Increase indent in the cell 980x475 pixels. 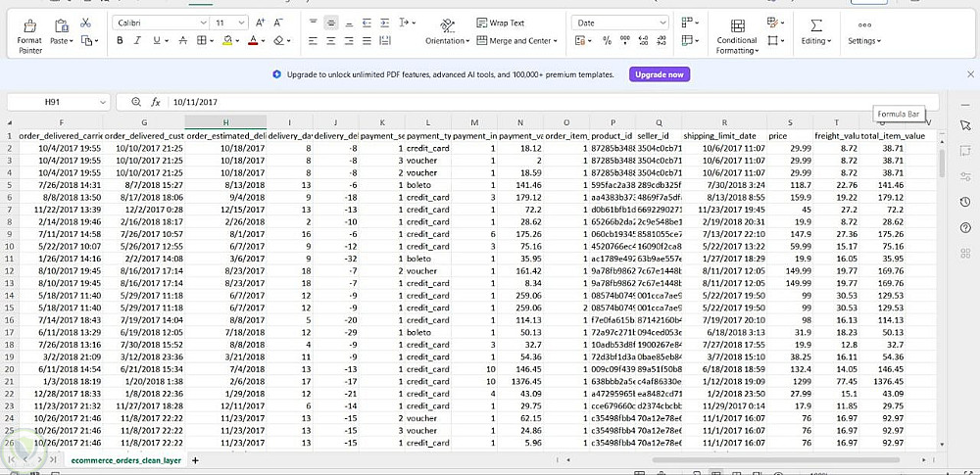pos(385,24)
